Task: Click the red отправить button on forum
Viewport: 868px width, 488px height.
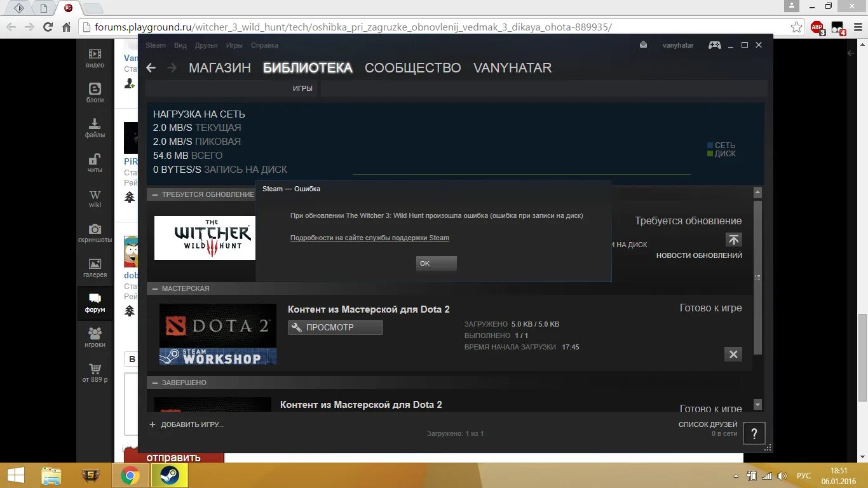Action: point(173,457)
